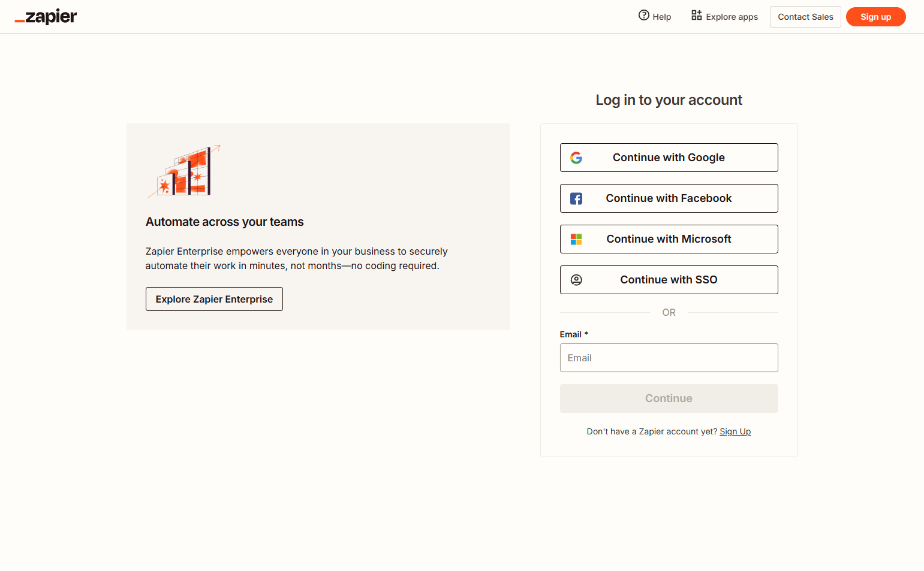Viewport: 924px width, 571px height.
Task: Click the Help question mark icon
Action: coord(643,16)
